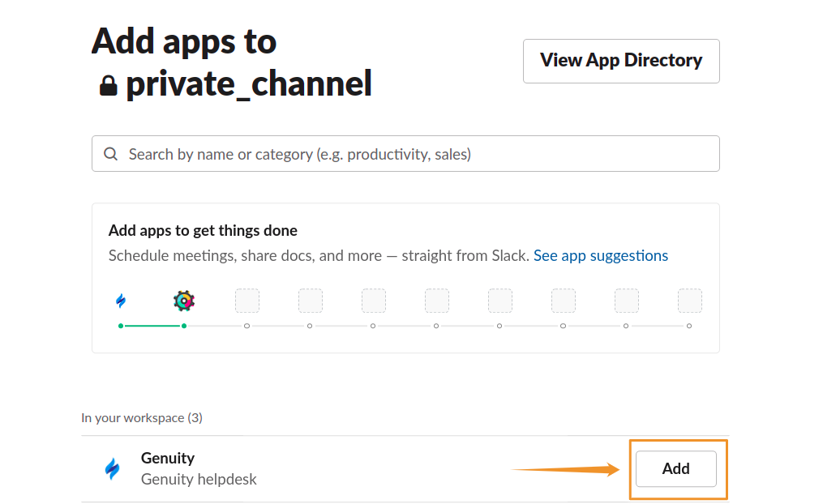Select the In your workspace (3) label
This screenshot has width=823, height=504.
[x=142, y=418]
